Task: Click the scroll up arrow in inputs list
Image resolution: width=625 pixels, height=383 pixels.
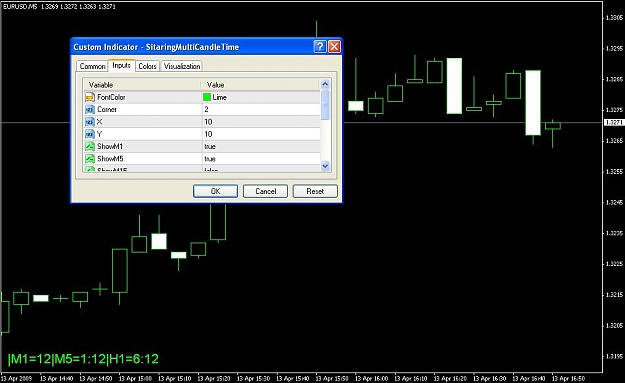Action: (325, 84)
